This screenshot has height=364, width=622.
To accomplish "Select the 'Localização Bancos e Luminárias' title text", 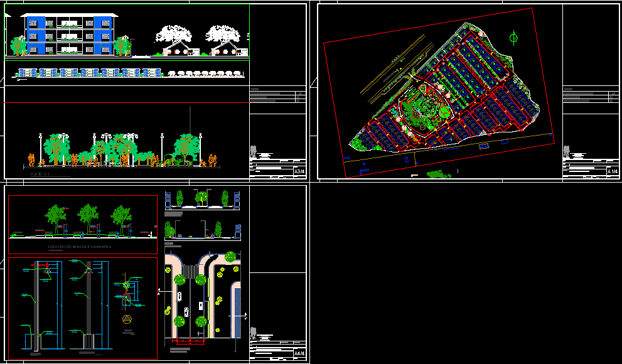I will (80, 247).
